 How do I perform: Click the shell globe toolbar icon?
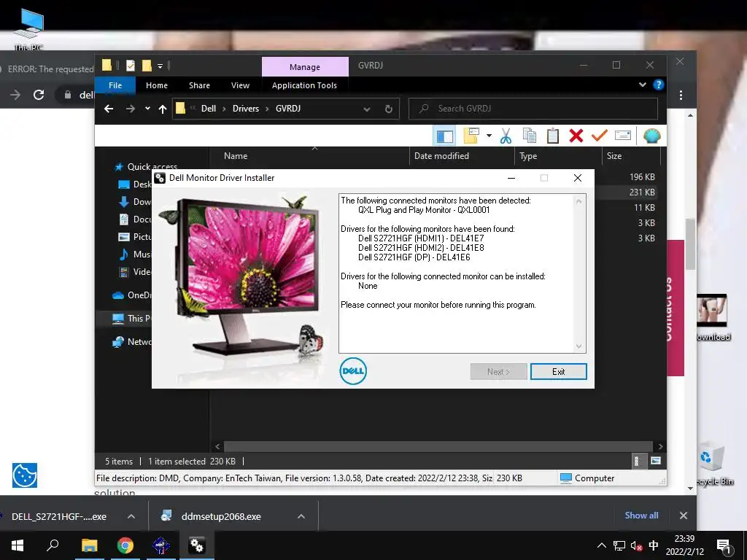click(x=651, y=136)
